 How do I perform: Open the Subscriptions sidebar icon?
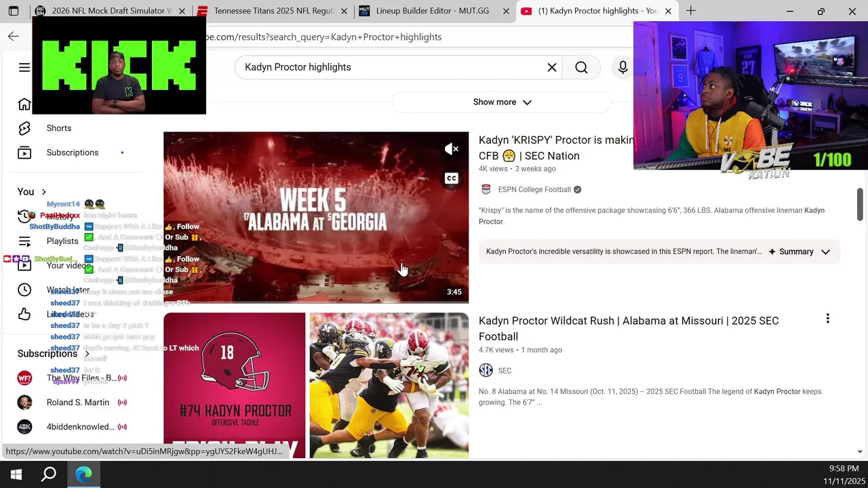24,152
